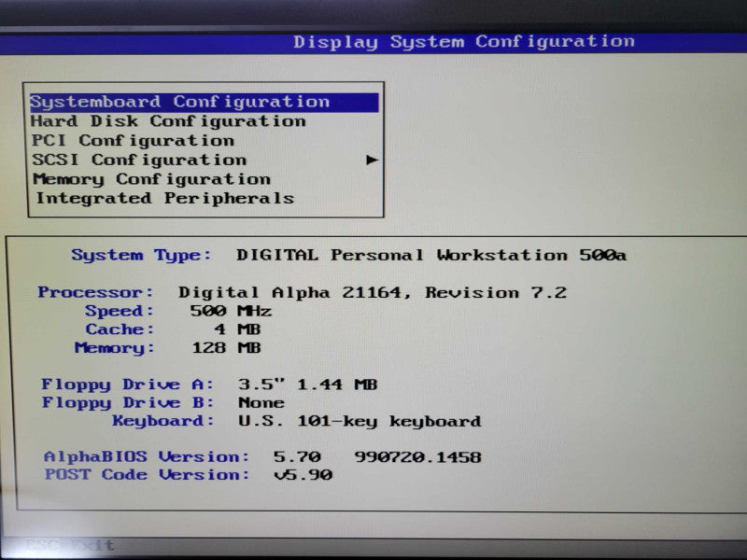Viewport: 747px width, 560px height.
Task: Select Memory Configuration entry
Action: [x=151, y=179]
